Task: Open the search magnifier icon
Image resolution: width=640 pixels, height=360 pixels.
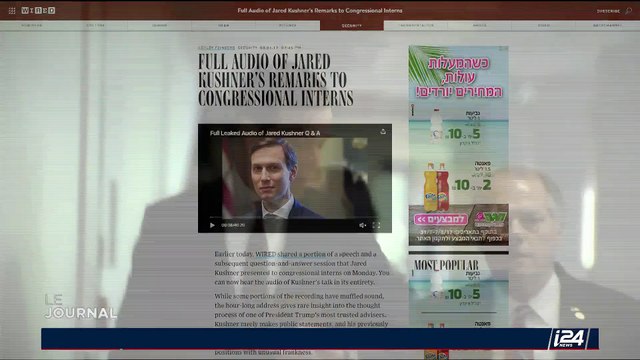Action: pyautogui.click(x=628, y=11)
